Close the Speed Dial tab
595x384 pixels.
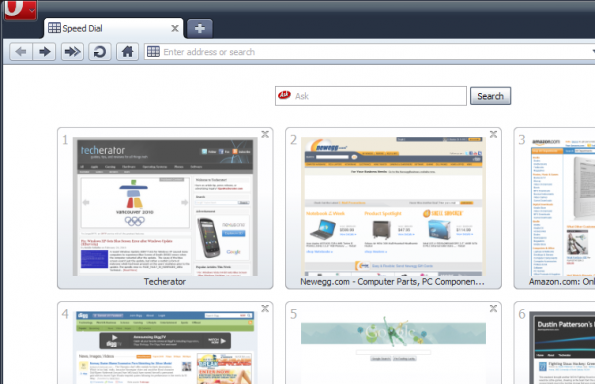tap(175, 28)
